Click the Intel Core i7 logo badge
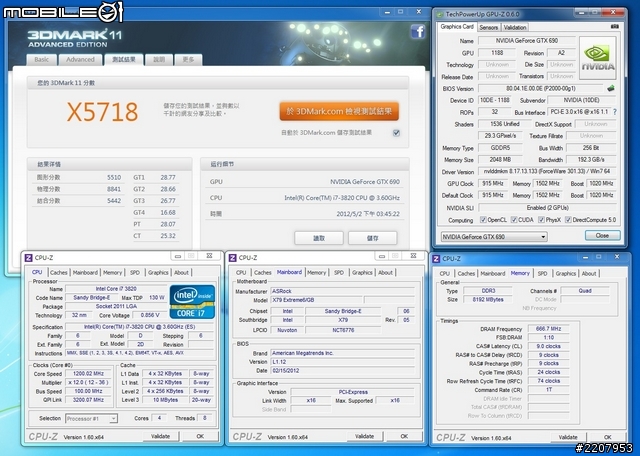The width and height of the screenshot is (640, 456). coord(192,302)
